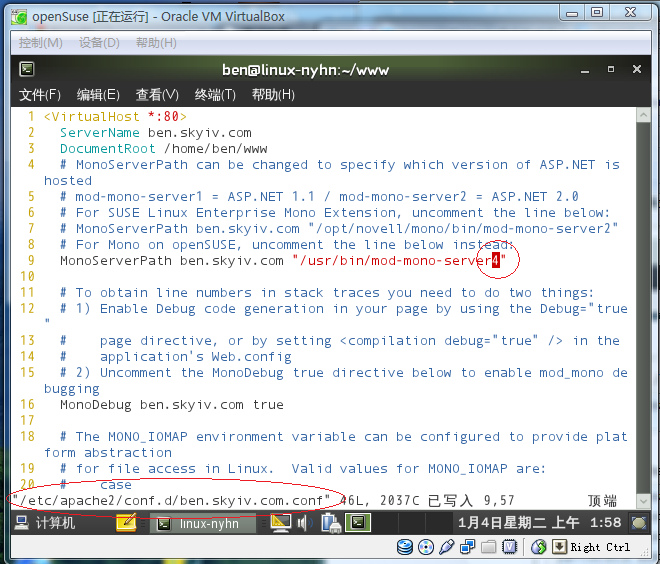Click the terminal scrollbar up arrow

click(x=643, y=115)
